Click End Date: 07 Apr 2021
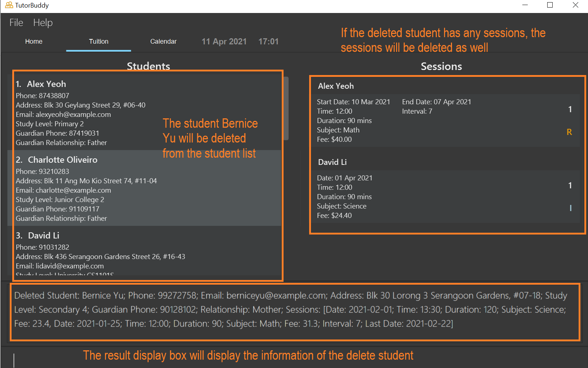 click(436, 102)
